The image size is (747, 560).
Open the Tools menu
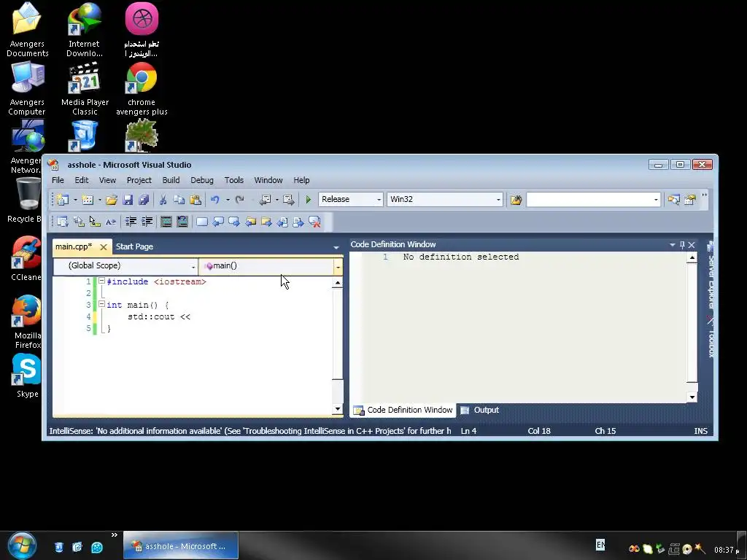(x=234, y=180)
